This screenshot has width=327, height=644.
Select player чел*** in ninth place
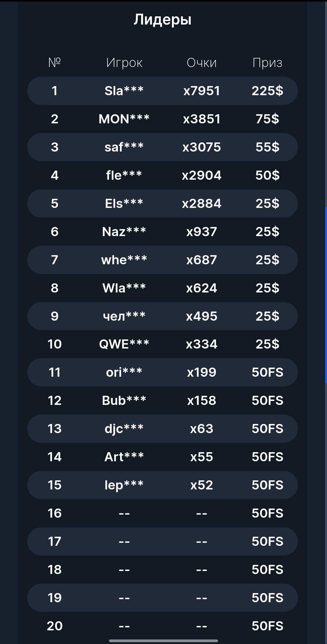(124, 316)
